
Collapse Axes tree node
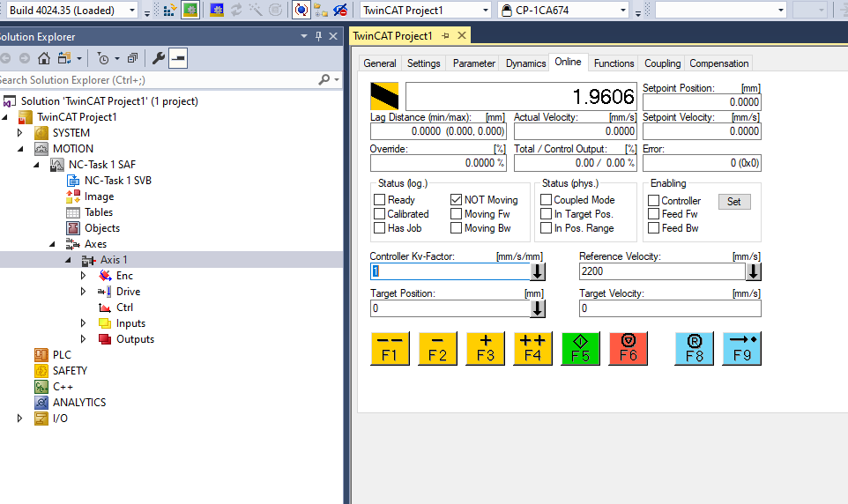click(x=52, y=244)
